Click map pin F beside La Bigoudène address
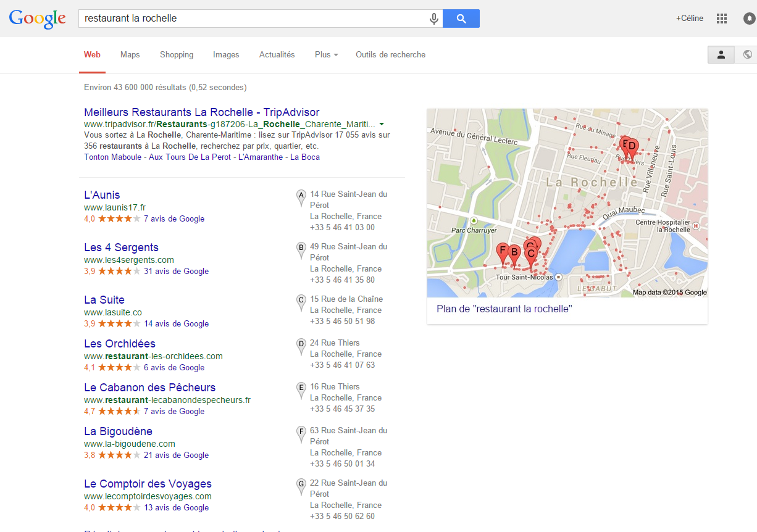757x532 pixels. [x=301, y=434]
